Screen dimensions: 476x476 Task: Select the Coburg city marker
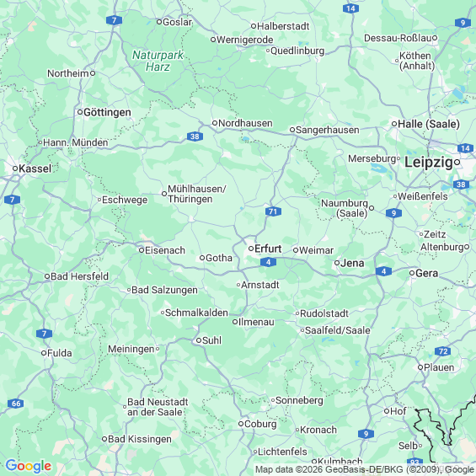tap(241, 424)
